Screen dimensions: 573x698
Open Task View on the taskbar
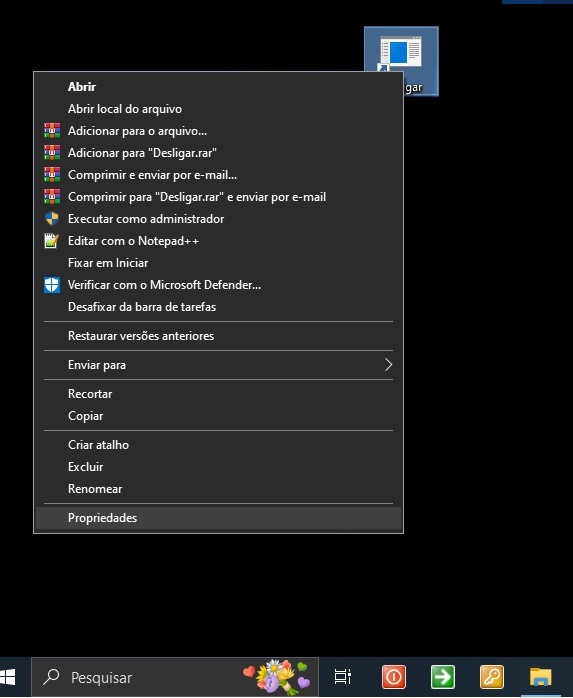pyautogui.click(x=343, y=677)
